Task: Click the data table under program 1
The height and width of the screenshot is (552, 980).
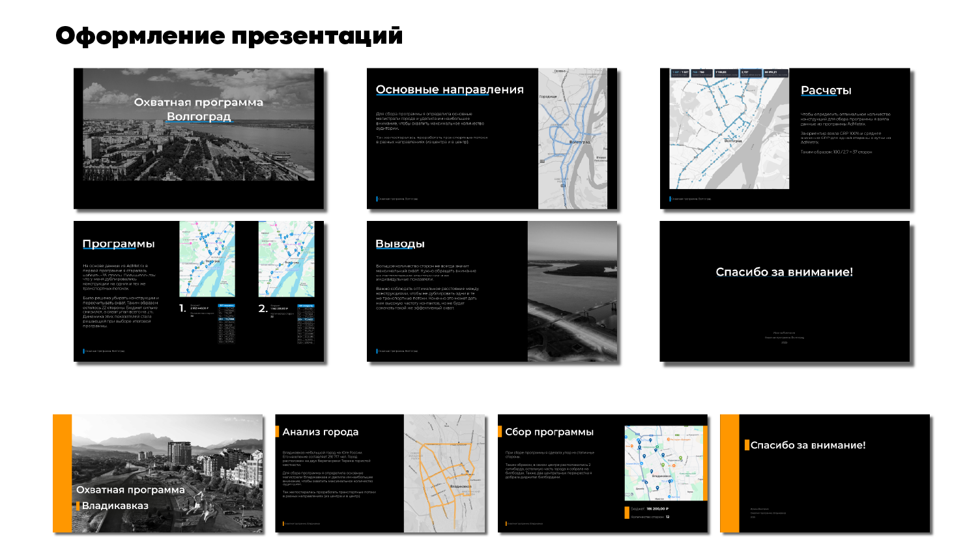Action: pyautogui.click(x=226, y=323)
